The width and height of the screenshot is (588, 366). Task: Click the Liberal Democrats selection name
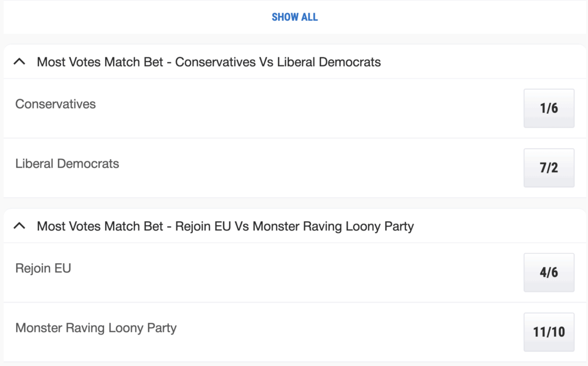point(67,164)
